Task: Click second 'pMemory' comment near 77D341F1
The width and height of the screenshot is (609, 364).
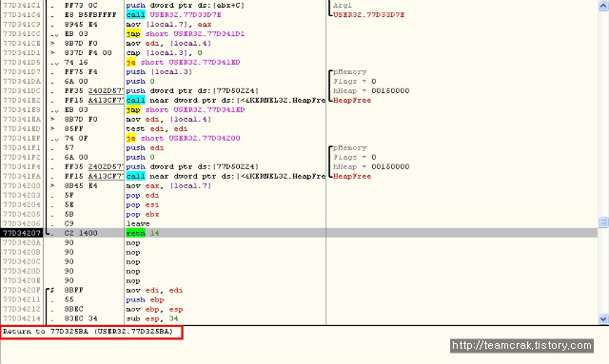Action: tap(349, 148)
